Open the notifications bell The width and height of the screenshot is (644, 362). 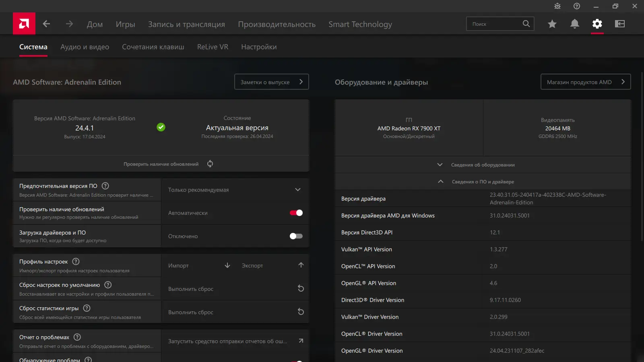pyautogui.click(x=575, y=24)
